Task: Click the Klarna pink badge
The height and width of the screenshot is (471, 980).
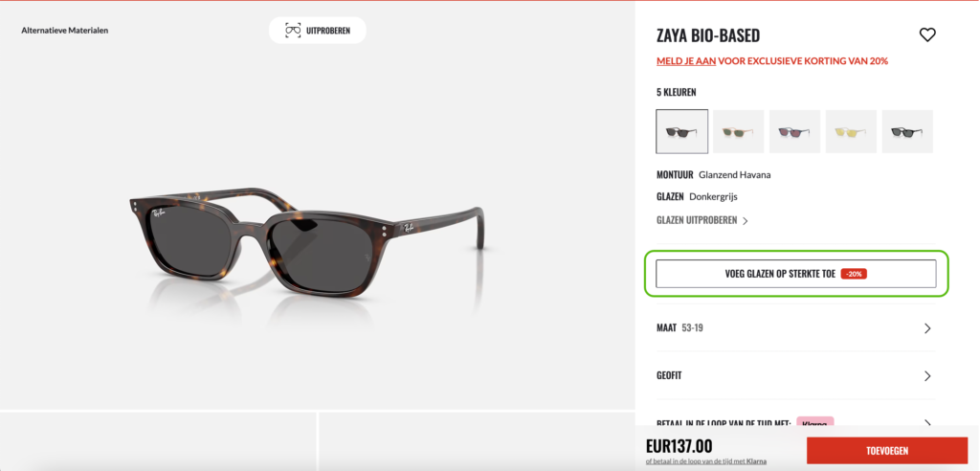Action: (x=815, y=423)
